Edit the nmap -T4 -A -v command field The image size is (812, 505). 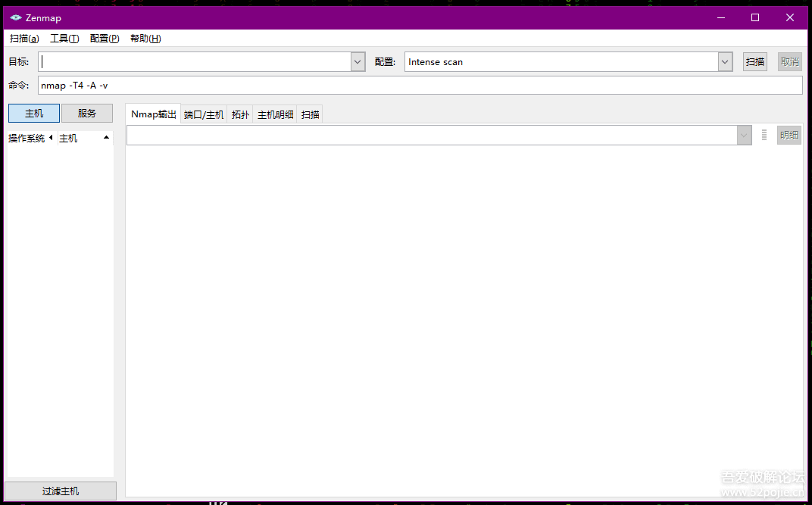tap(420, 86)
